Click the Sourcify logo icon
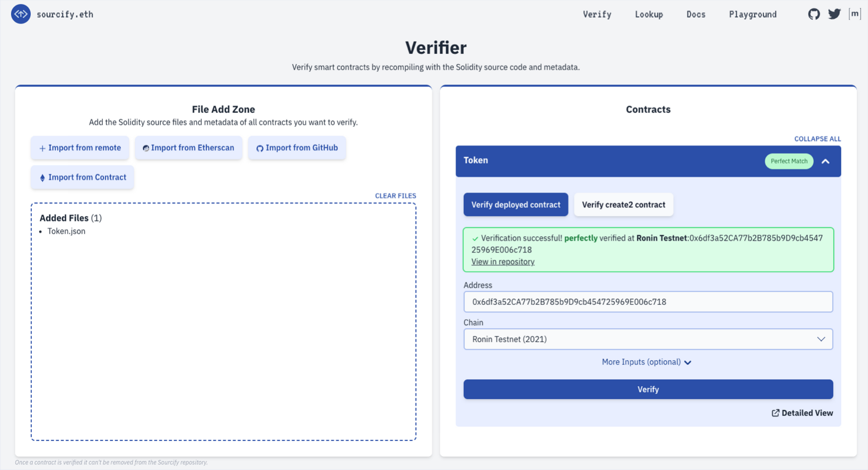The height and width of the screenshot is (470, 868). [x=21, y=14]
